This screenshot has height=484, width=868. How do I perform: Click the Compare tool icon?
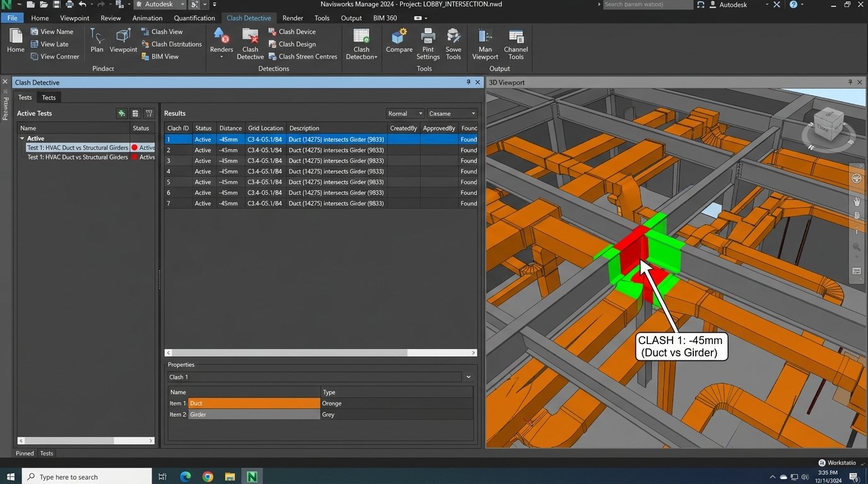tap(399, 37)
